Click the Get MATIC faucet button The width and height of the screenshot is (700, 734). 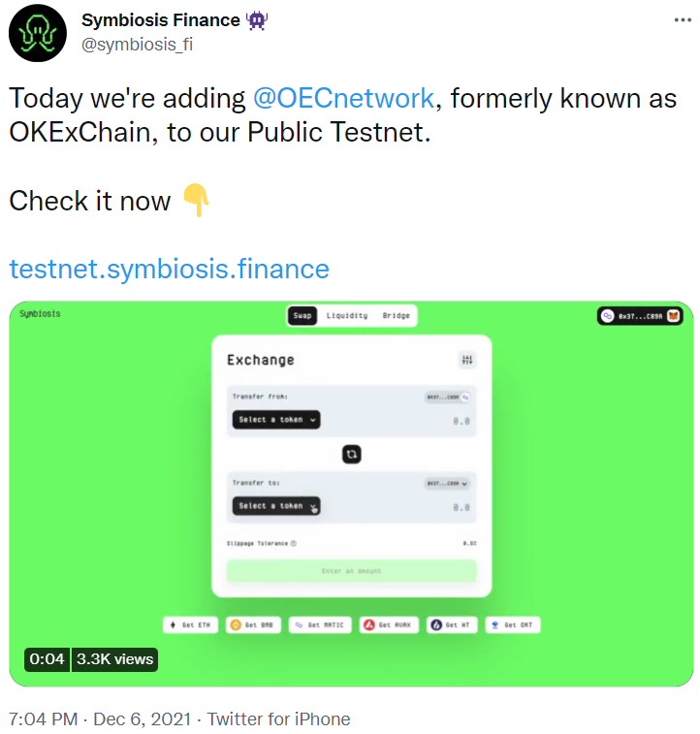coord(320,625)
